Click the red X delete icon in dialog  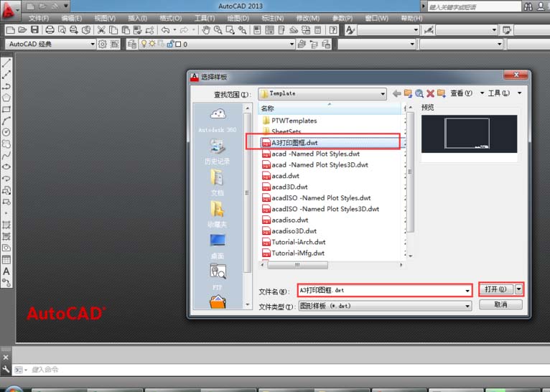point(430,93)
